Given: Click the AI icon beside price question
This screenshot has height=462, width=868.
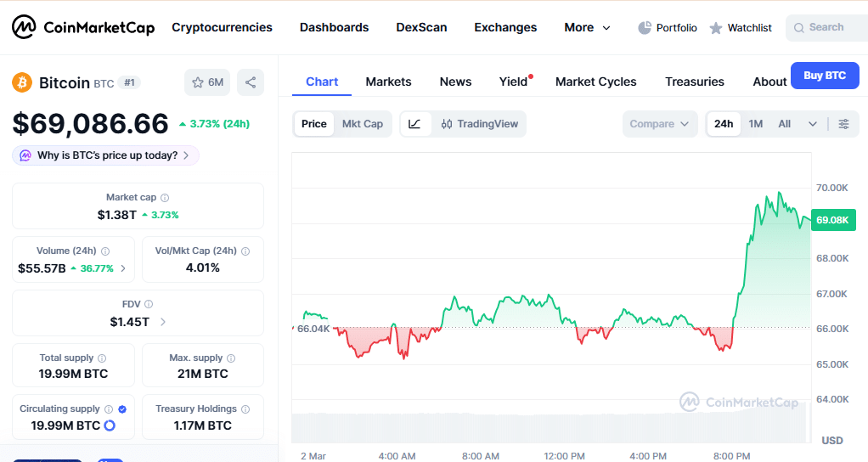Looking at the screenshot, I should pyautogui.click(x=25, y=155).
